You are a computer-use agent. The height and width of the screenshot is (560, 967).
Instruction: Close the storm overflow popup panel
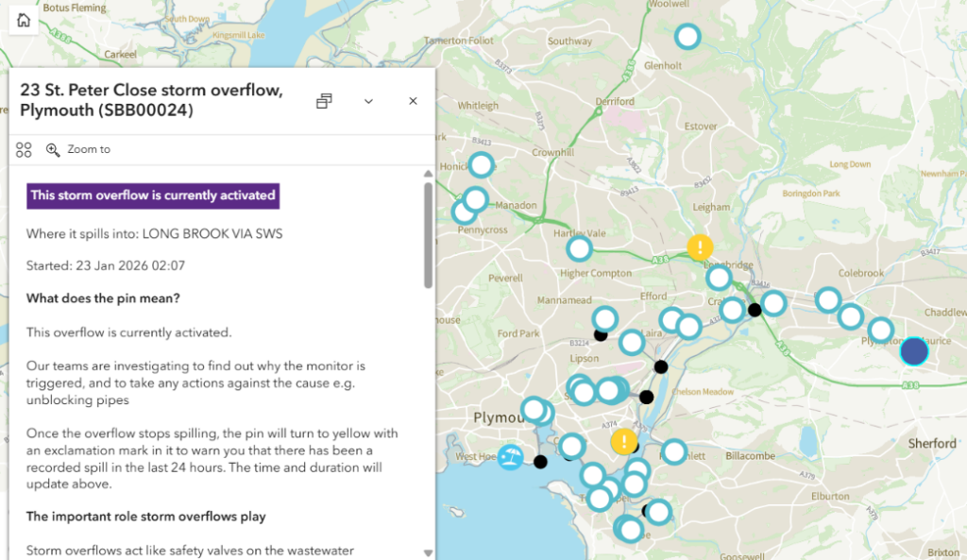click(x=413, y=101)
